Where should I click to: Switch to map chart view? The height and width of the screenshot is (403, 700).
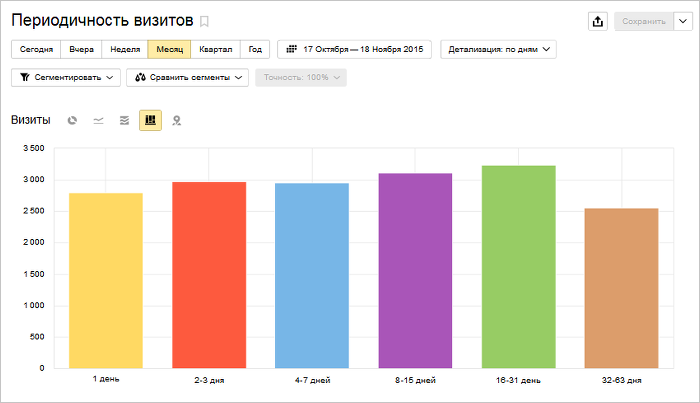[x=176, y=120]
